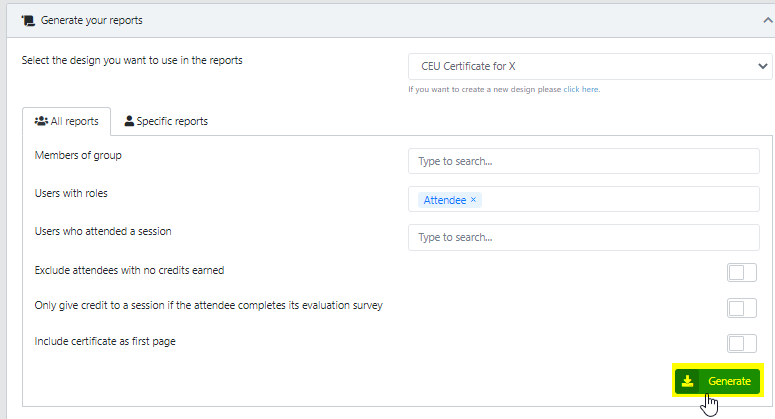775x419 pixels.
Task: Click the group icon on All reports tab
Action: 41,122
